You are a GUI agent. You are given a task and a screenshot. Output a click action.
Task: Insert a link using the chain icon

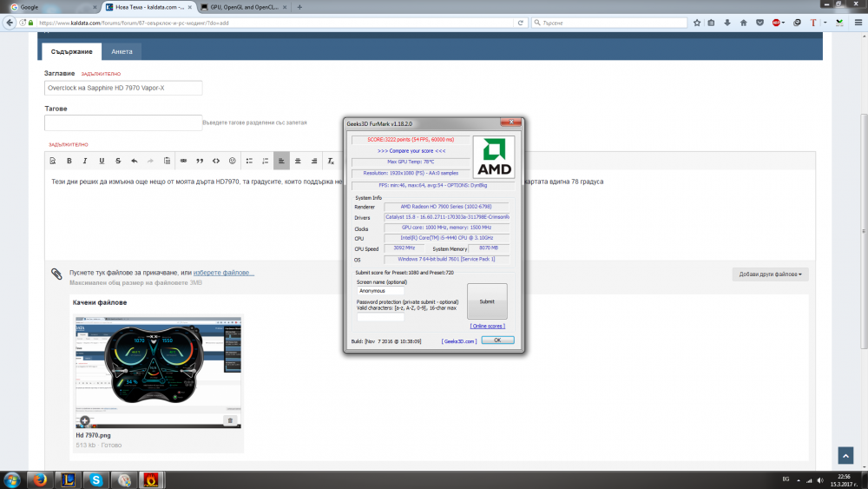click(183, 162)
